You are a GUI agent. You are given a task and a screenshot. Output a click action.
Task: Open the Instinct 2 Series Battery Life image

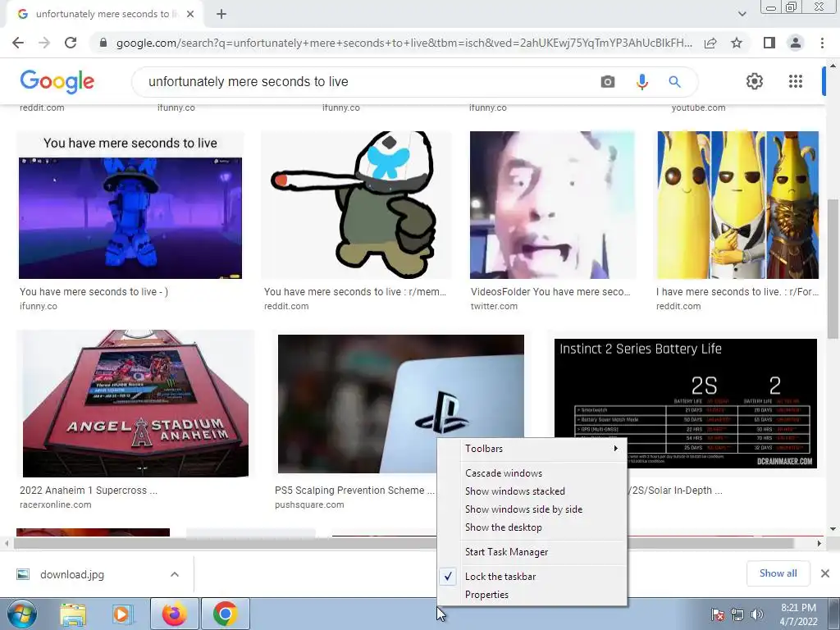686,404
